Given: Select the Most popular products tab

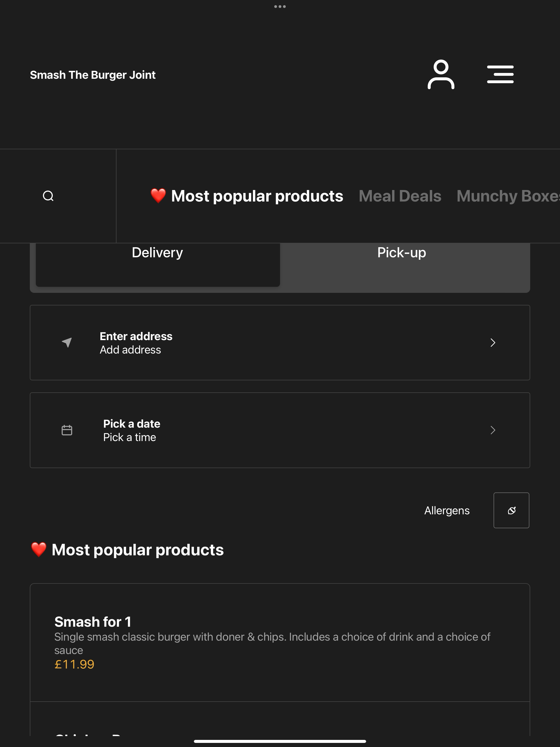Looking at the screenshot, I should 247,196.
